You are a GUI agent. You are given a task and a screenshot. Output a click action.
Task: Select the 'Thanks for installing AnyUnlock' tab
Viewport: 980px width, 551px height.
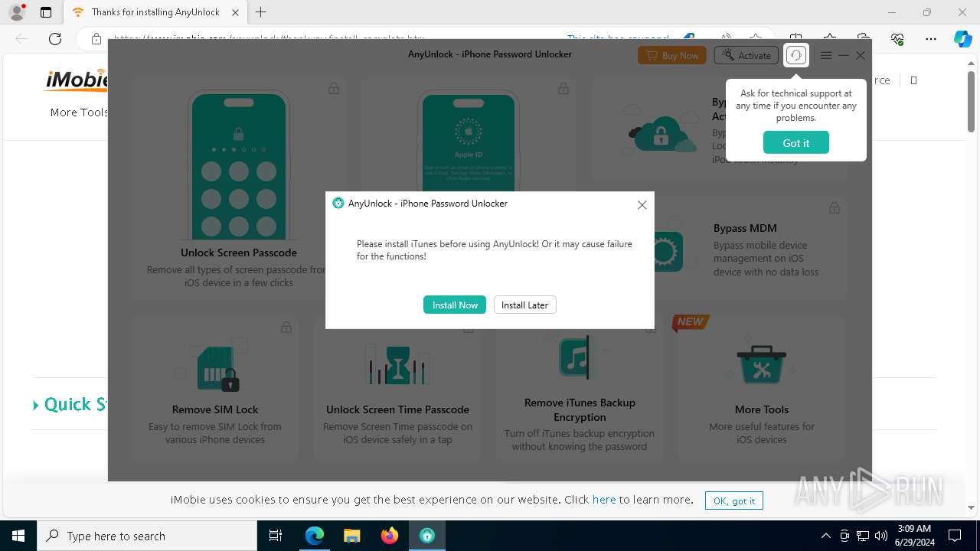pos(155,12)
